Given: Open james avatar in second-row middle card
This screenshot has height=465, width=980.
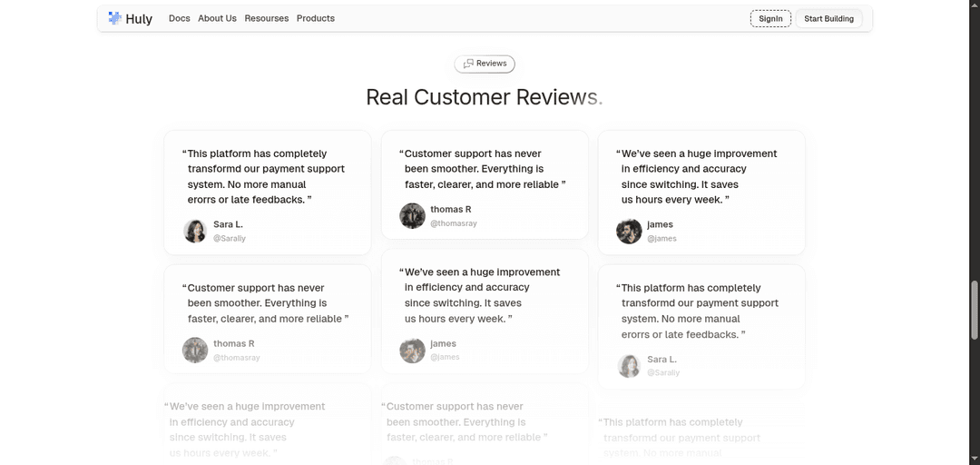Looking at the screenshot, I should 412,350.
